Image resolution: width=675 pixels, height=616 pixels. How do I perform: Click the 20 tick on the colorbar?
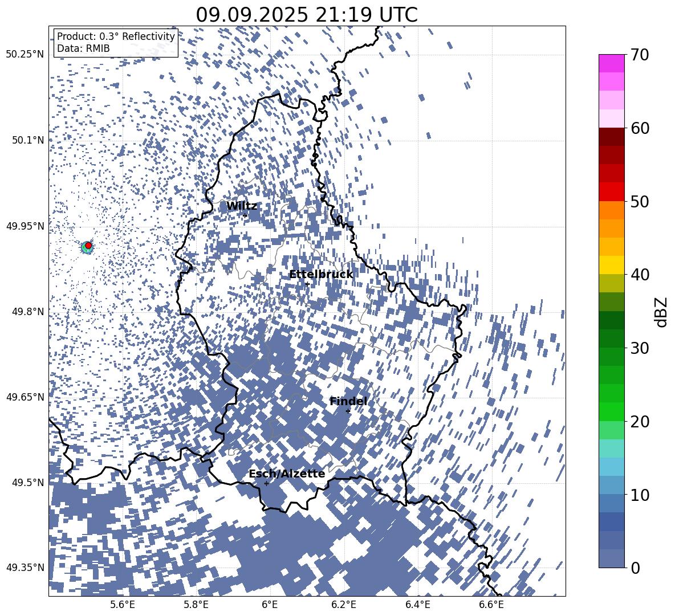click(x=640, y=422)
